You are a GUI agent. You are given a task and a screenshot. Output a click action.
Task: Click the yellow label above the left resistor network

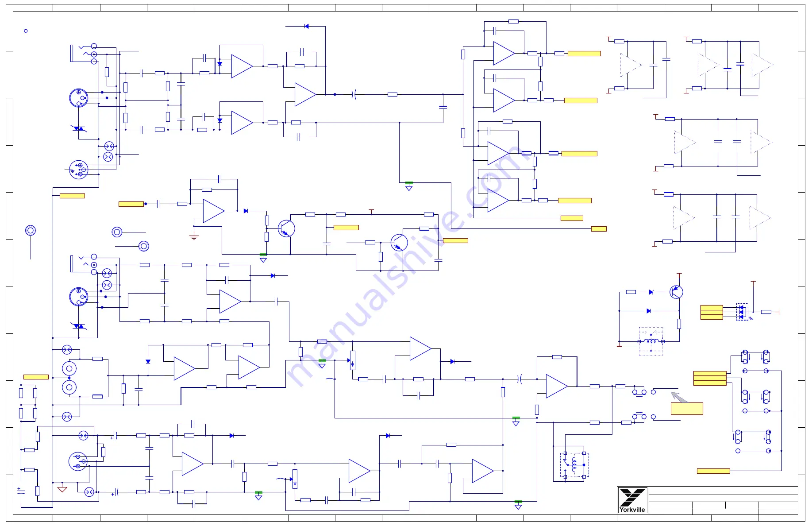tap(36, 377)
